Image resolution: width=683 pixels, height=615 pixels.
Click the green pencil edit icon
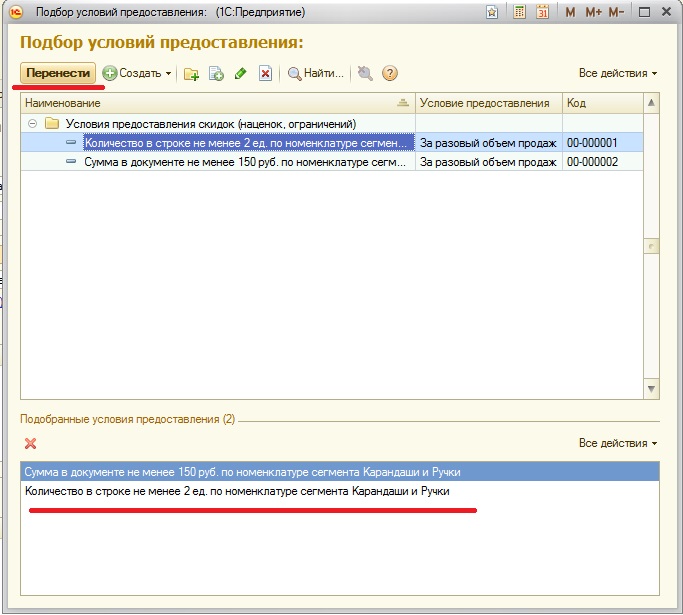[x=240, y=73]
